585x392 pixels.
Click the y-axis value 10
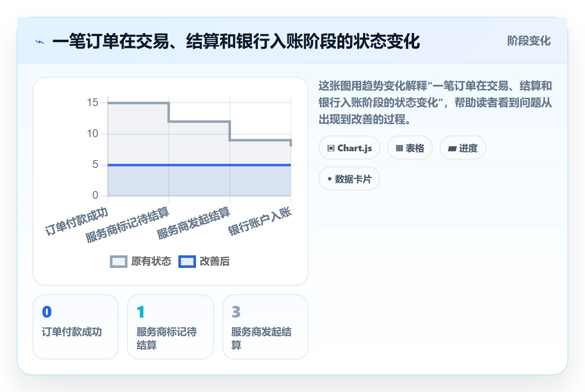[x=92, y=134]
